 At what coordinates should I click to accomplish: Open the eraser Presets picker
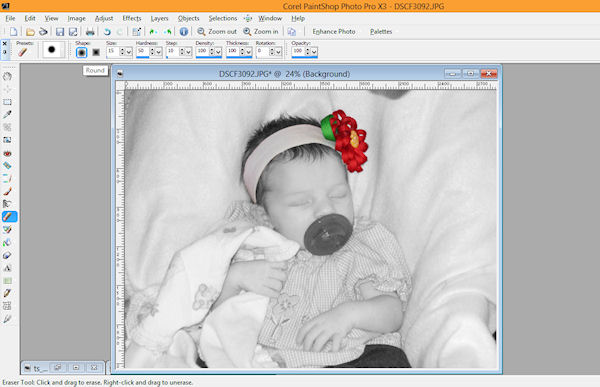tap(23, 52)
